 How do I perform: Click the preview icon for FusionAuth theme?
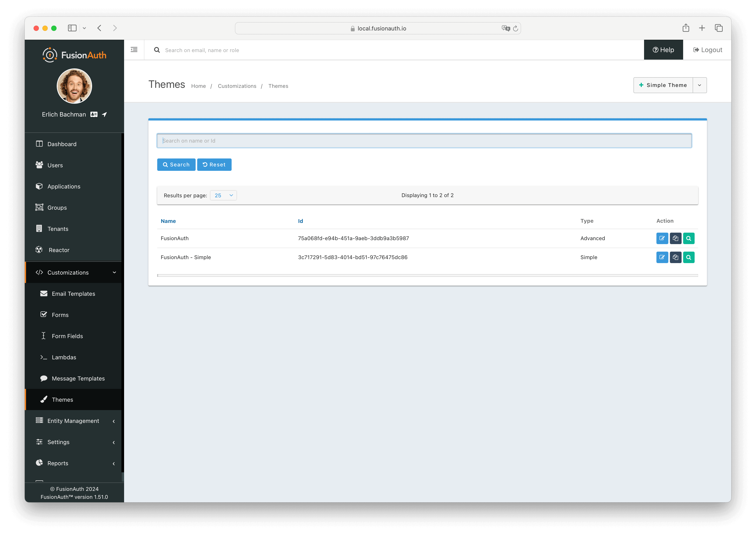tap(689, 238)
